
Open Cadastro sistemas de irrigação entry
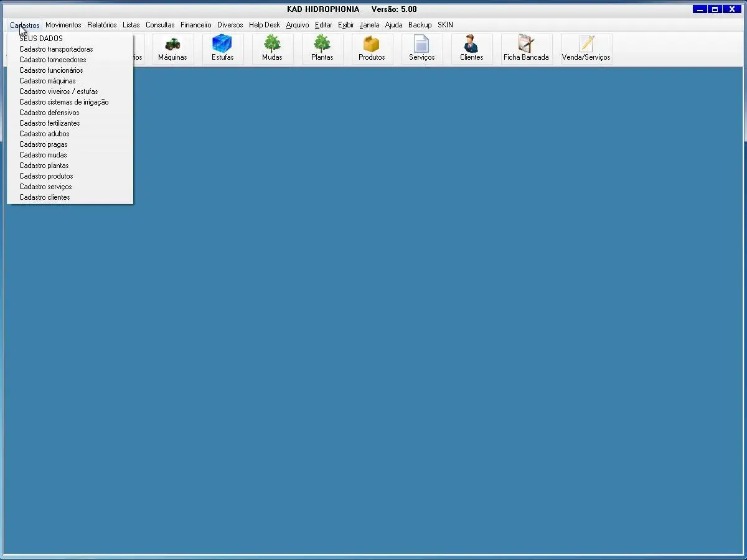click(x=64, y=102)
